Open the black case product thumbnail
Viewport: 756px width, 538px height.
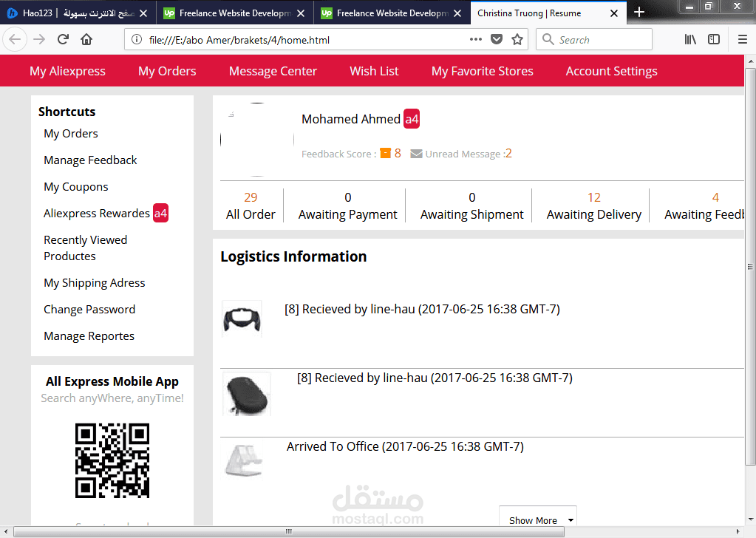pos(246,394)
